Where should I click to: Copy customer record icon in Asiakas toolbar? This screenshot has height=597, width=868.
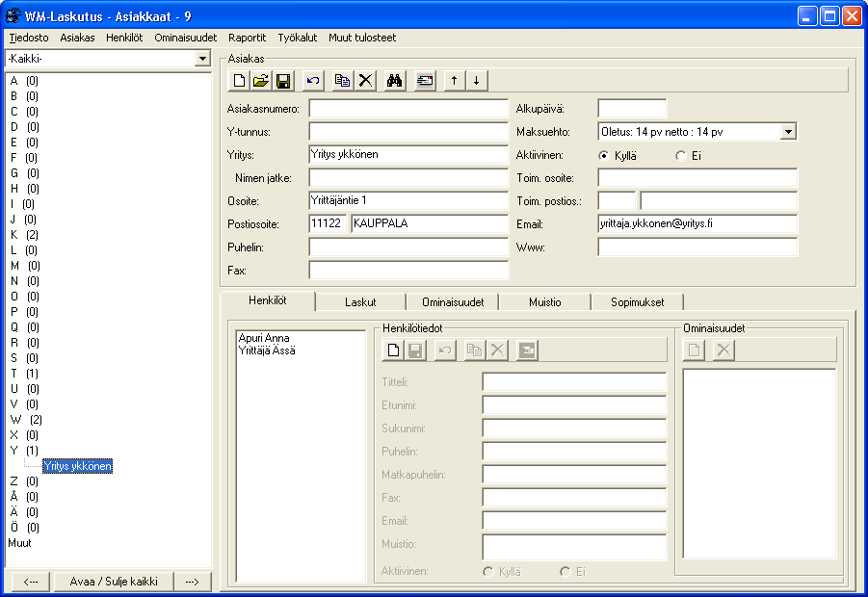(343, 81)
